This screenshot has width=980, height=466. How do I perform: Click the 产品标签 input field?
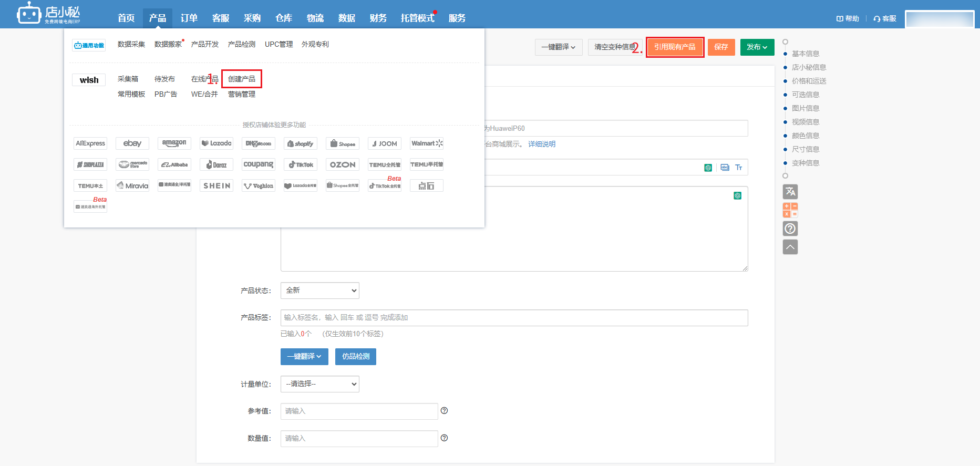[514, 318]
